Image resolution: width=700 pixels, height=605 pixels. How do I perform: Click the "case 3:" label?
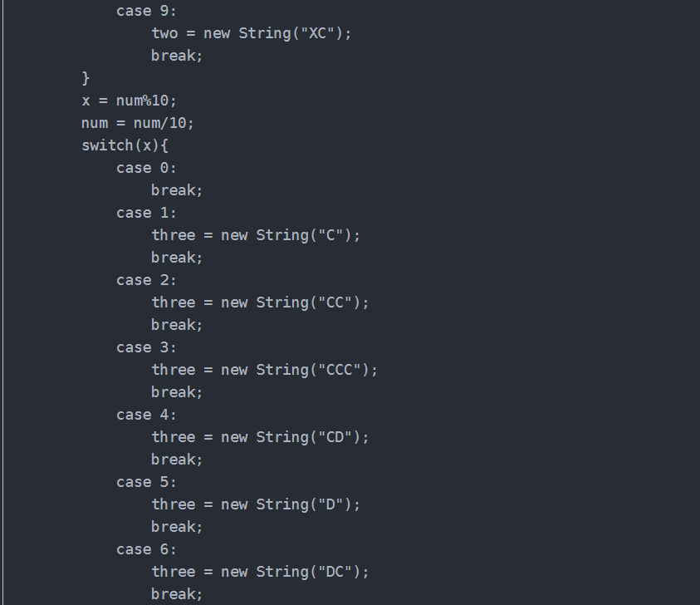pos(146,347)
